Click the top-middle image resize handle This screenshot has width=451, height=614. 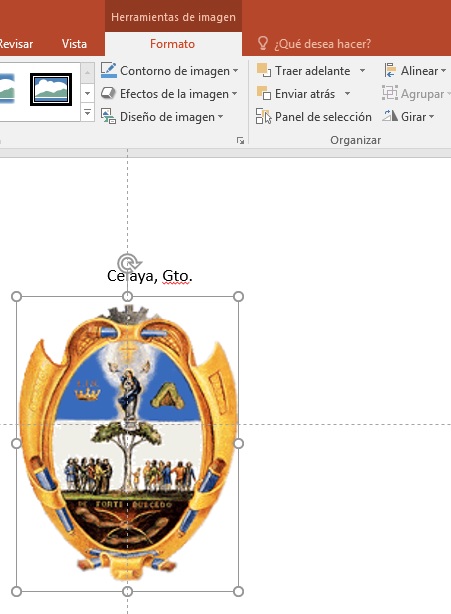pyautogui.click(x=127, y=297)
